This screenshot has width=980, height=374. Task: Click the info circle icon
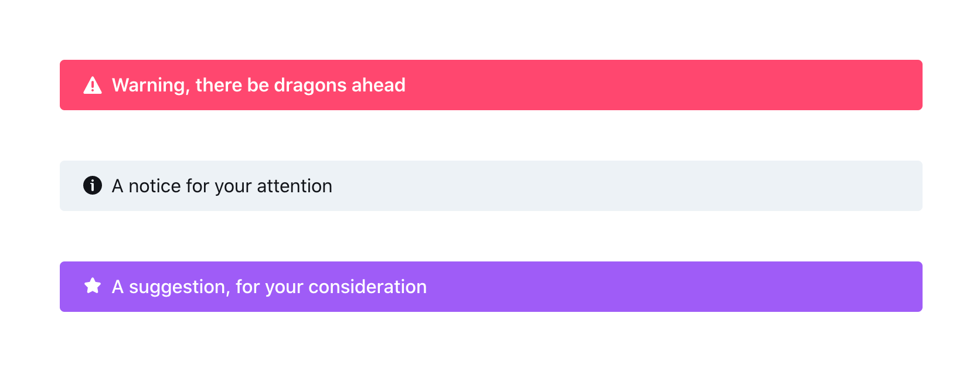[x=93, y=185]
